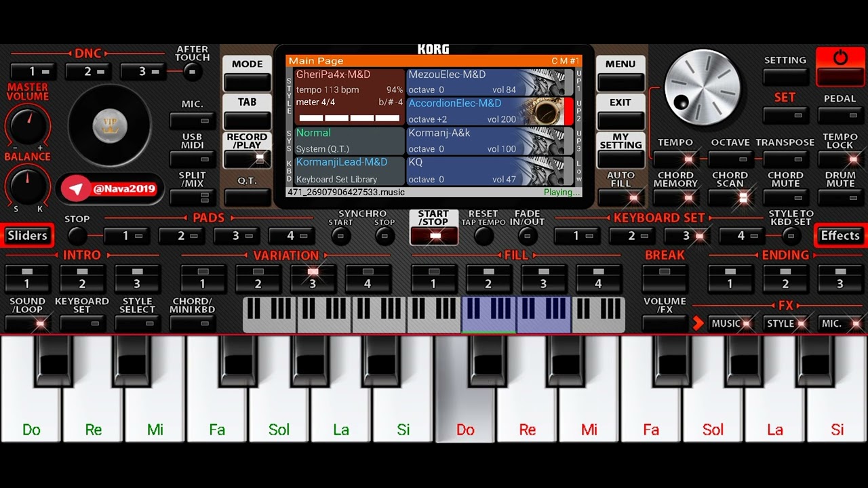Toggle Style to KBD Set
The height and width of the screenshot is (488, 868).
pyautogui.click(x=791, y=236)
